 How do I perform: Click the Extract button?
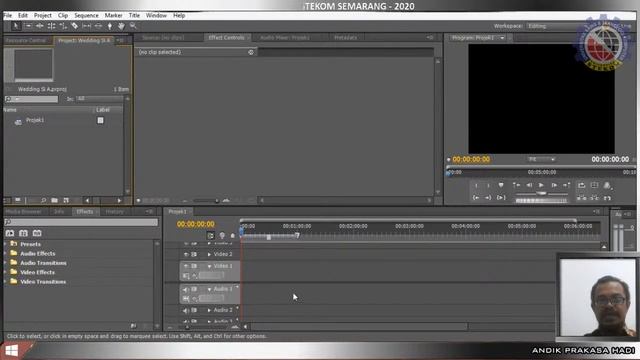coord(595,198)
